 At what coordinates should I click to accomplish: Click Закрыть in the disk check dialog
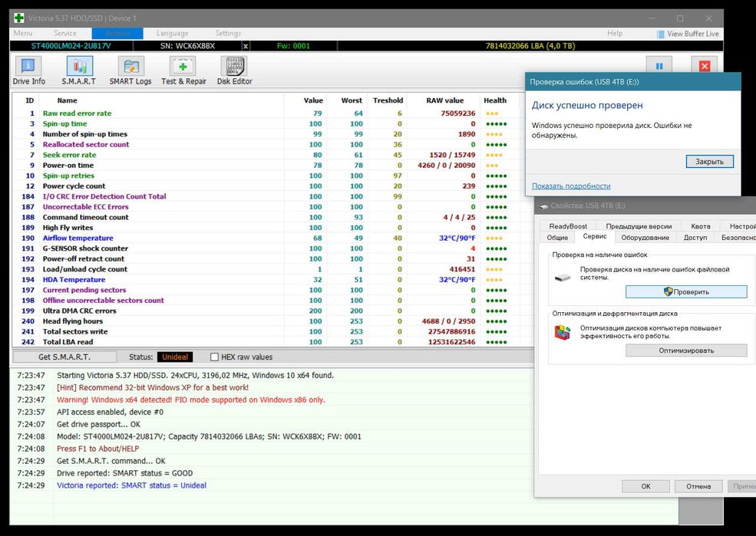[709, 161]
